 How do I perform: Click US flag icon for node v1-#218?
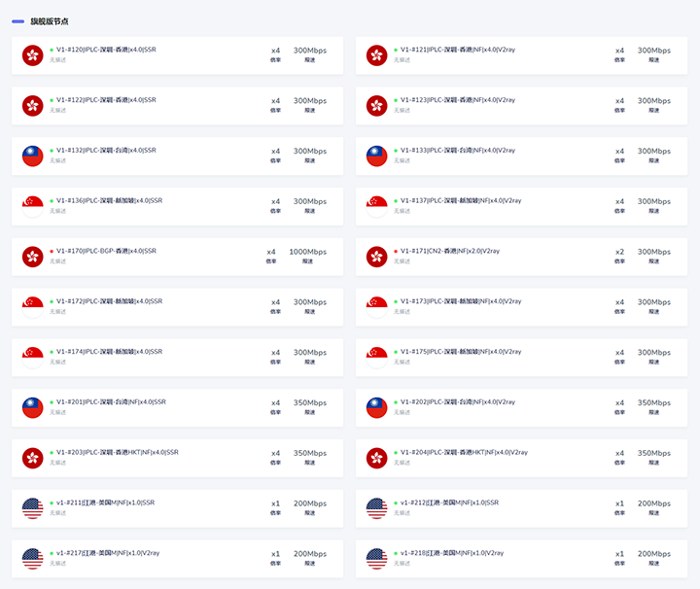(377, 559)
